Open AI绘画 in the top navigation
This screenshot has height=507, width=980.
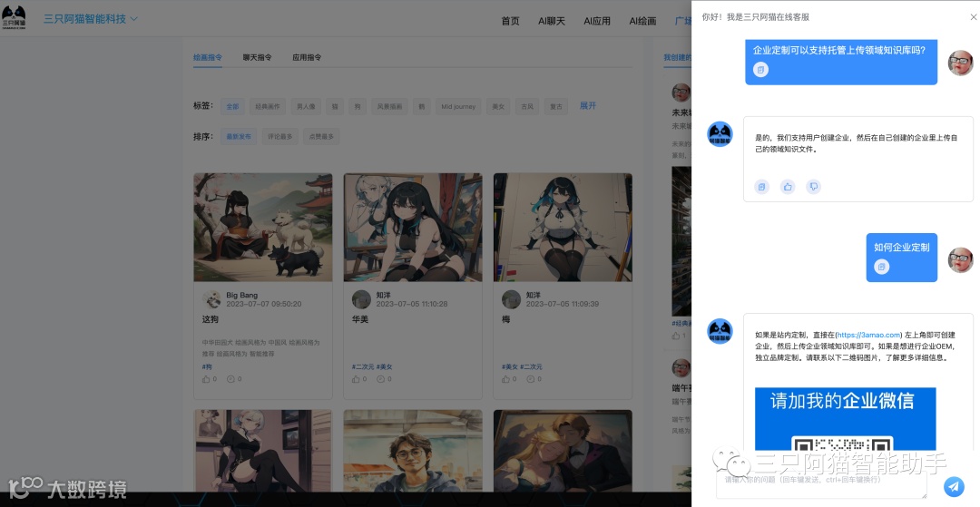tap(642, 21)
